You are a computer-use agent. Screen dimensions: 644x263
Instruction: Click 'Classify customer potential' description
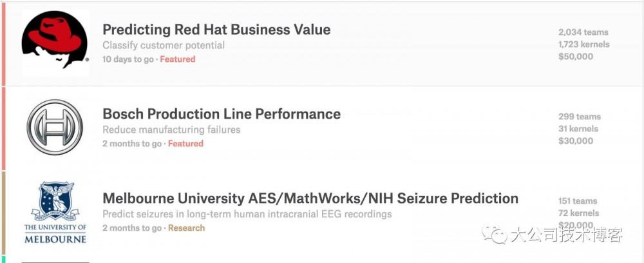click(x=164, y=46)
